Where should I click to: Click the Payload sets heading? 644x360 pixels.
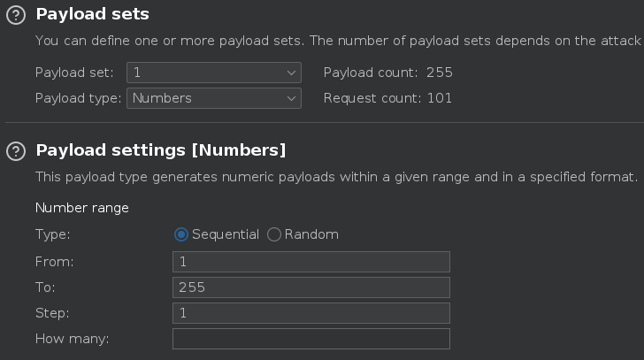pos(92,14)
